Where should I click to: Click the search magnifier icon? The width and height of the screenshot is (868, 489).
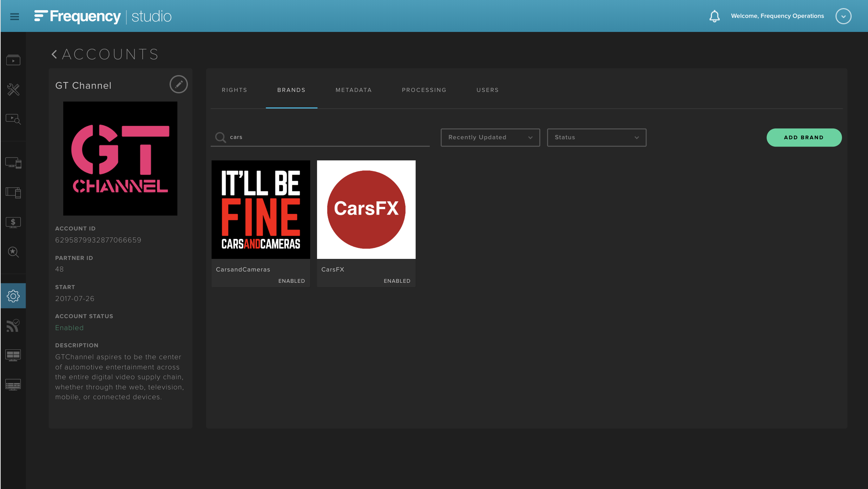pos(221,137)
